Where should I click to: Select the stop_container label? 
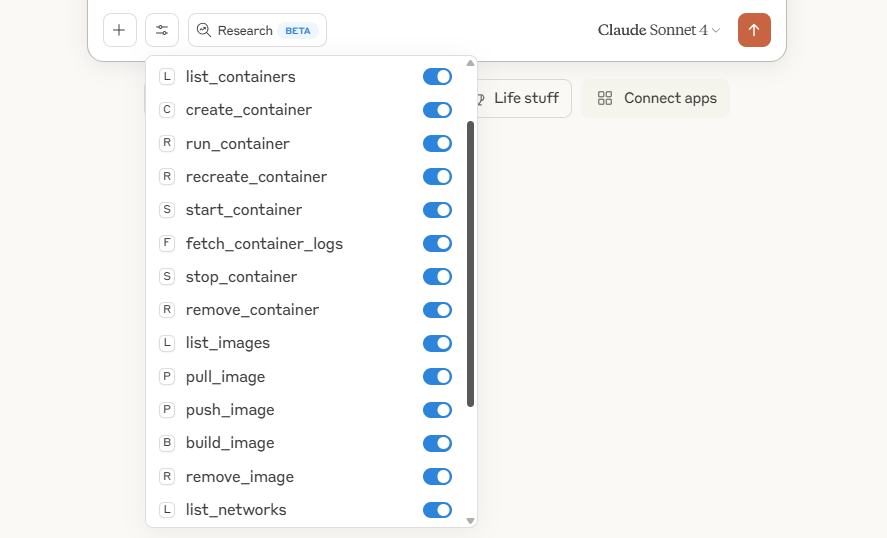click(x=241, y=277)
